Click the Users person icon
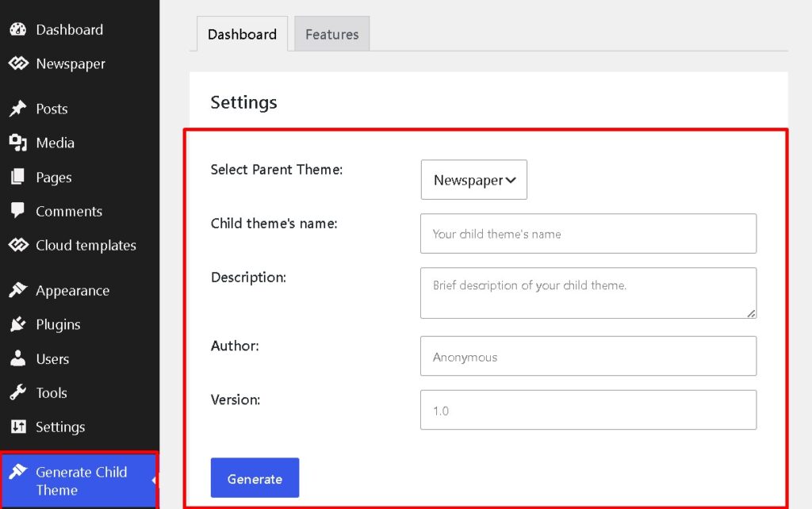812x509 pixels. click(18, 358)
